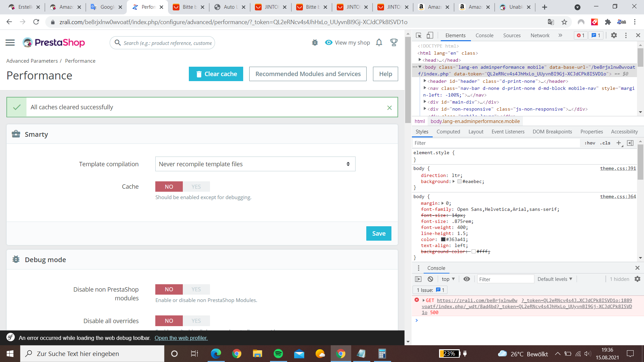Switch to the Network tab in DevTools
The height and width of the screenshot is (362, 644).
pyautogui.click(x=540, y=36)
